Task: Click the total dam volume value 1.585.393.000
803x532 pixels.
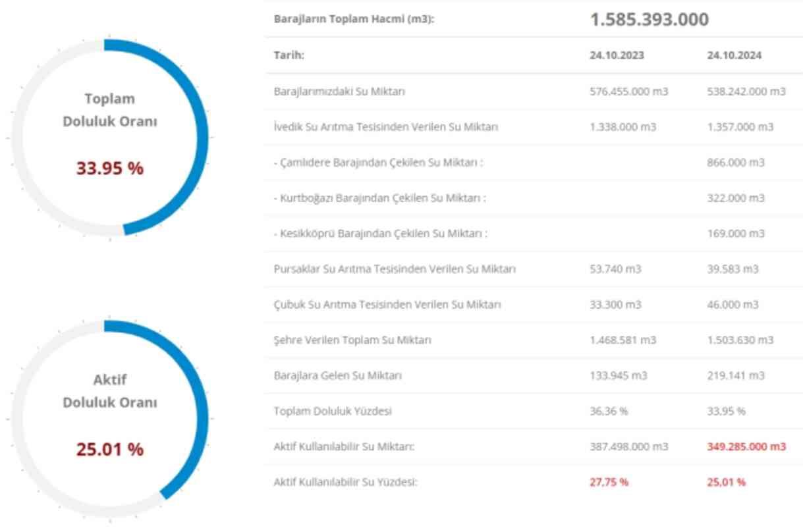Action: [x=649, y=19]
